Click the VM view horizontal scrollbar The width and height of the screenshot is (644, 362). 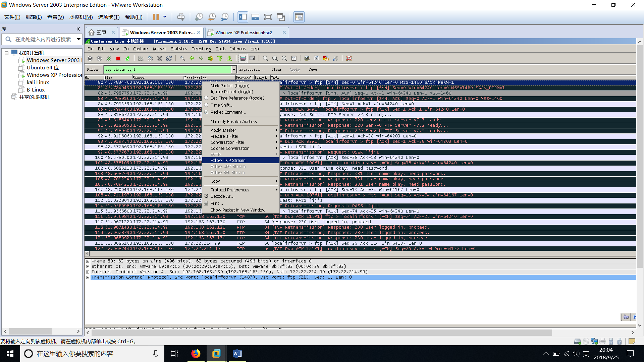pos(322,333)
